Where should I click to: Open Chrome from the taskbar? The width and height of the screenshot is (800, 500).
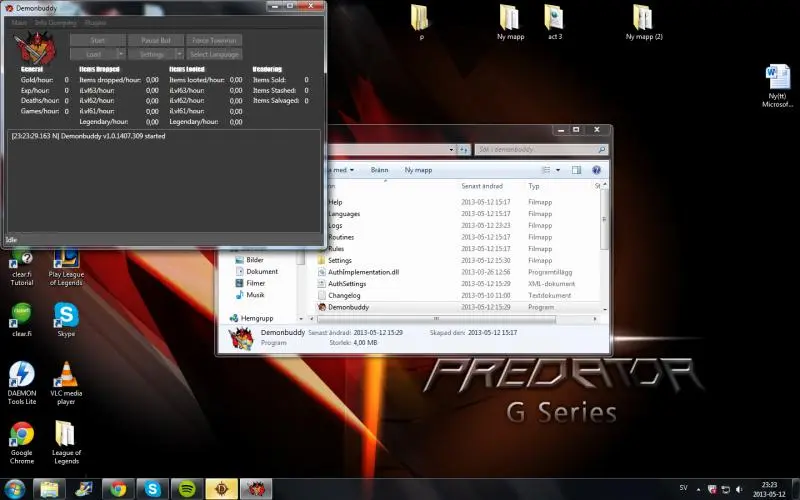118,489
